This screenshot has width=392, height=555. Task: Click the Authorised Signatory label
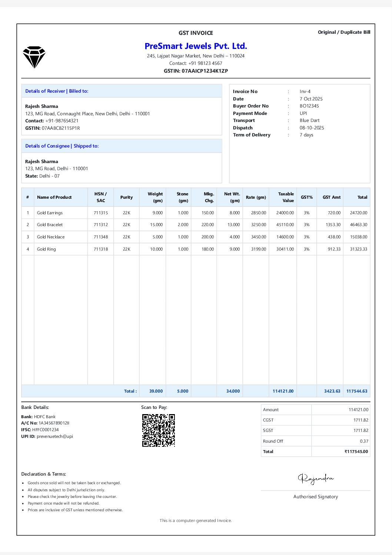click(x=315, y=496)
